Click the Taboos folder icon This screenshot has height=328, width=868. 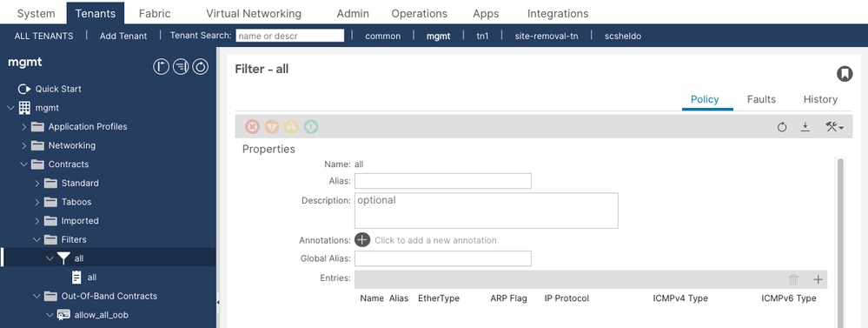pyautogui.click(x=51, y=202)
